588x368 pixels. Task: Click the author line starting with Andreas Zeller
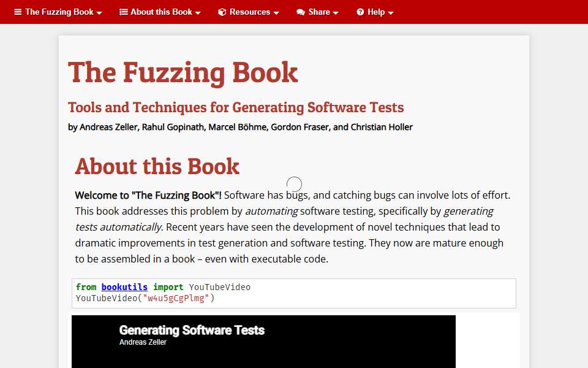[240, 128]
